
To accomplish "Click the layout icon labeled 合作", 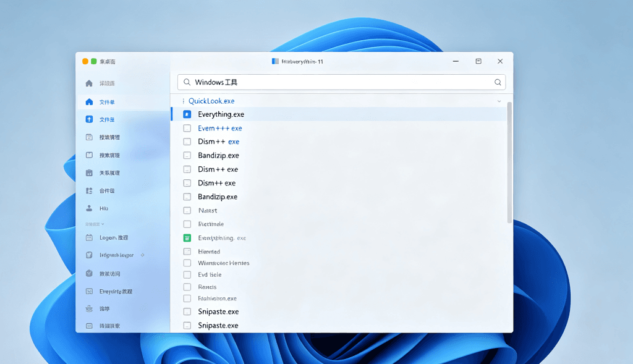I will 89,190.
